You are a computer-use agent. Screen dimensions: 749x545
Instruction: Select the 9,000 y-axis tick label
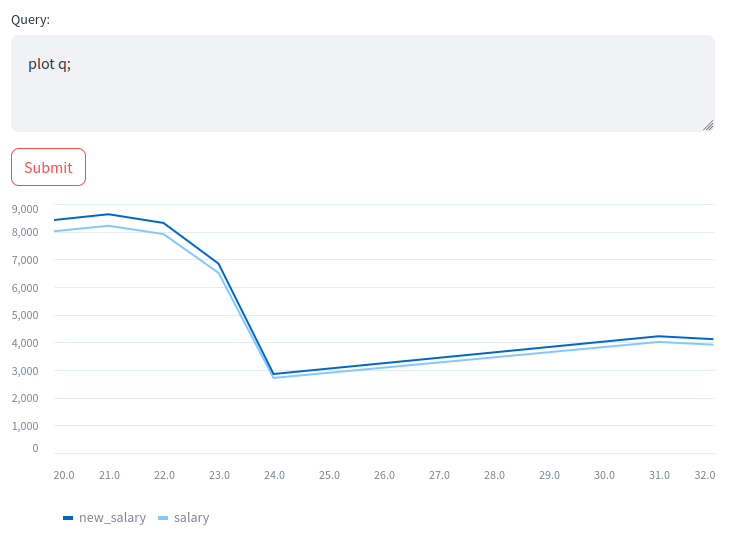click(25, 209)
